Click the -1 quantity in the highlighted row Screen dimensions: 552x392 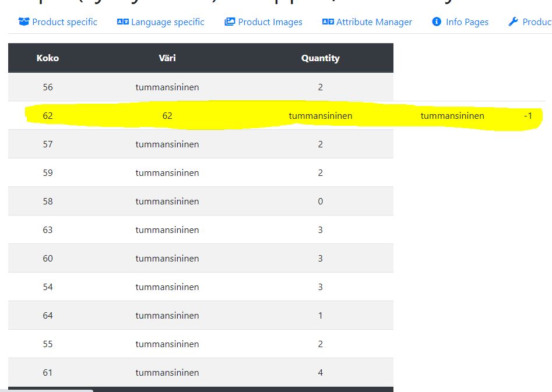pyautogui.click(x=528, y=116)
